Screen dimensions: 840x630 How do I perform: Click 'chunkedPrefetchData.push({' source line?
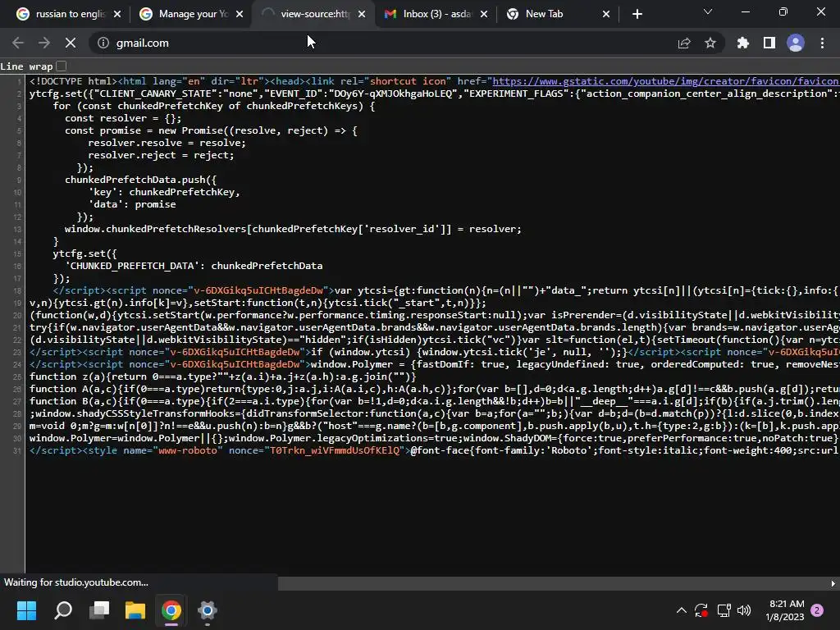(x=141, y=180)
